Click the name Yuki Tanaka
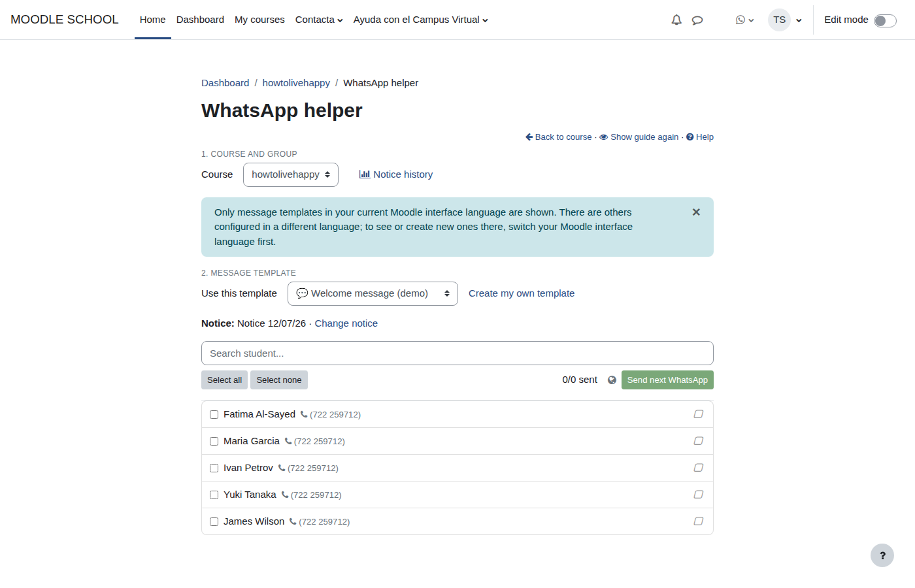 coord(250,495)
